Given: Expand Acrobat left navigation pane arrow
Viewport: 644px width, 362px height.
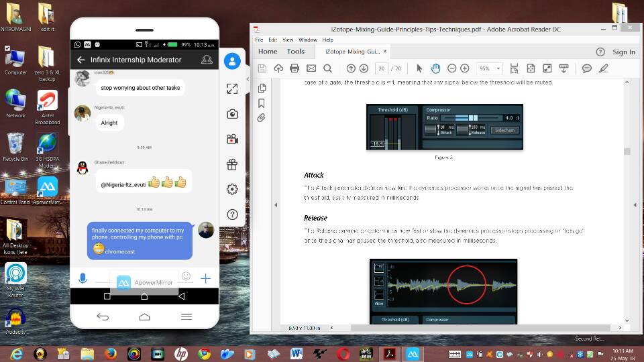Looking at the screenshot, I should coord(276,204).
